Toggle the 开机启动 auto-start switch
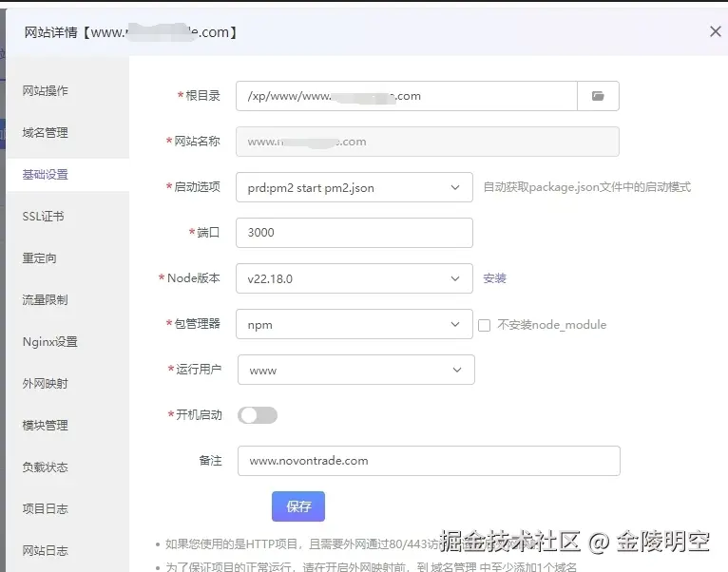This screenshot has height=572, width=728. click(258, 415)
